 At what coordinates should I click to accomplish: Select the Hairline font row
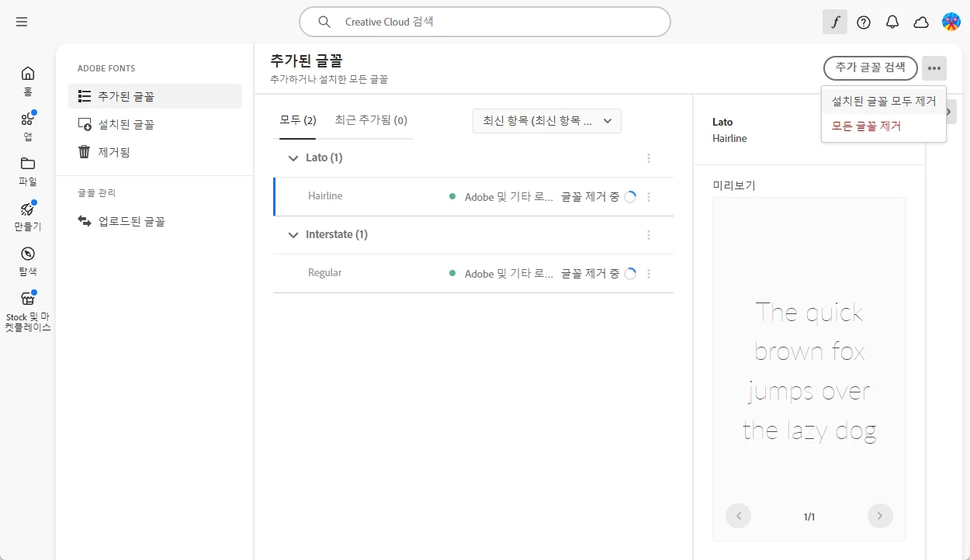(x=473, y=196)
